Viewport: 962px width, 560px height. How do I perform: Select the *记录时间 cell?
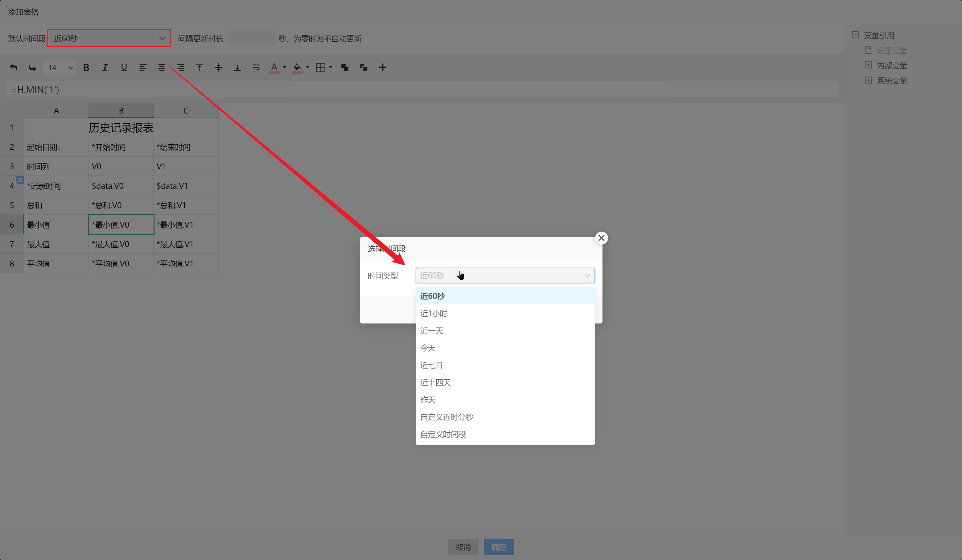pos(56,186)
